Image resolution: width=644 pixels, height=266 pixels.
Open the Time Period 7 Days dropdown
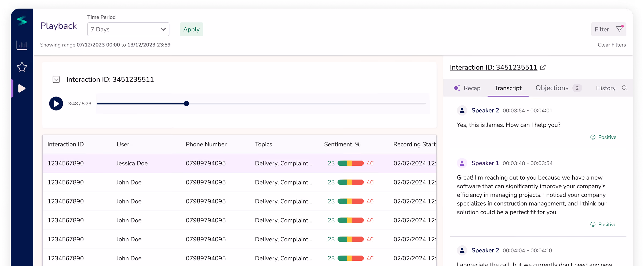[x=128, y=29]
